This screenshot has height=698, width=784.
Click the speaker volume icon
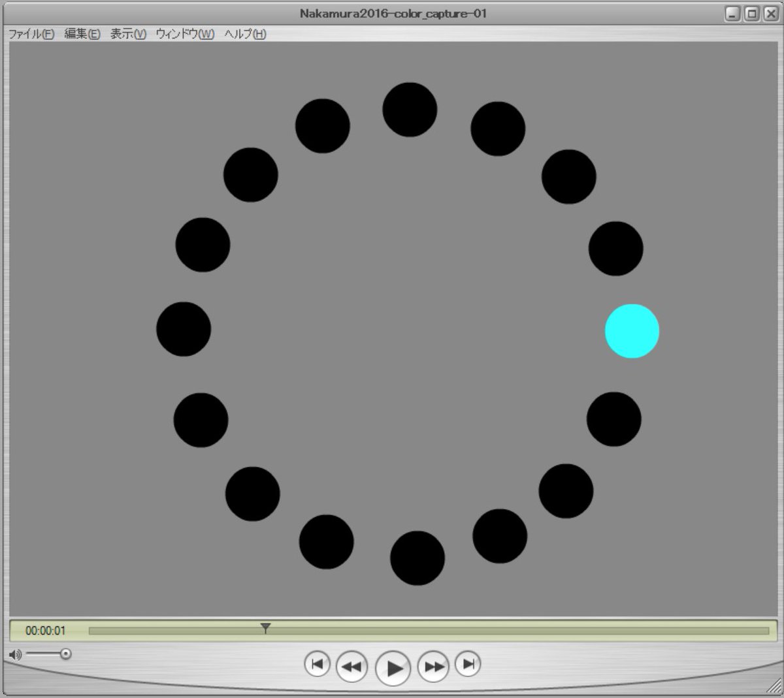tap(15, 654)
